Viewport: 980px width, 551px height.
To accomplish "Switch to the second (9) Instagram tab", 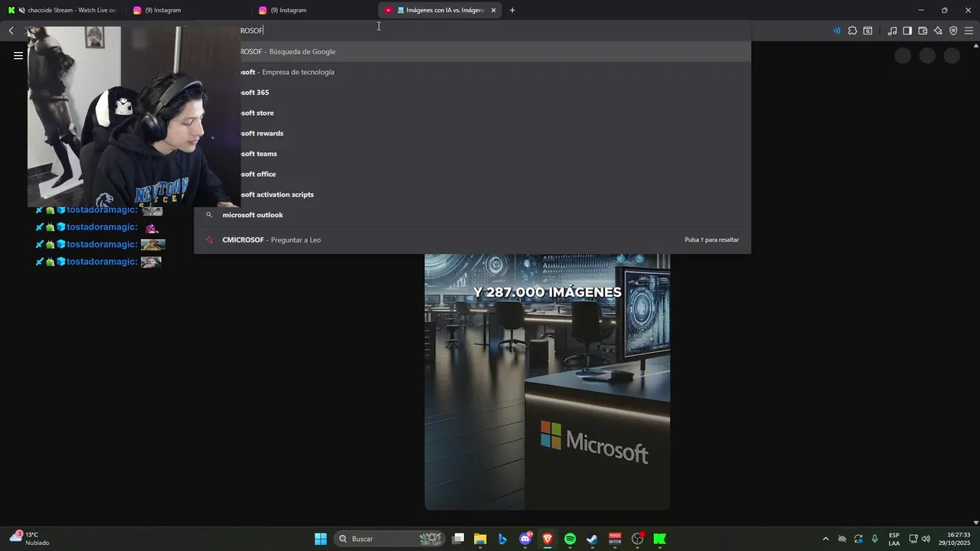I will pyautogui.click(x=312, y=10).
